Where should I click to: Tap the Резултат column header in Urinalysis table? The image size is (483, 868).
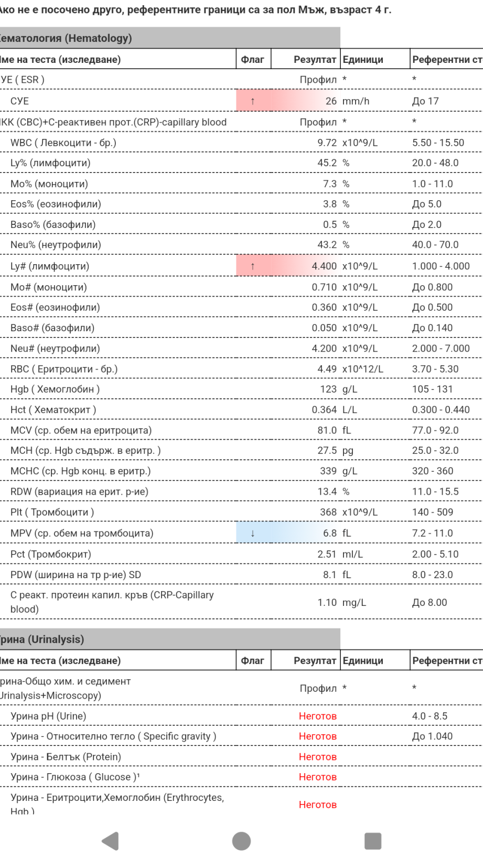click(315, 661)
